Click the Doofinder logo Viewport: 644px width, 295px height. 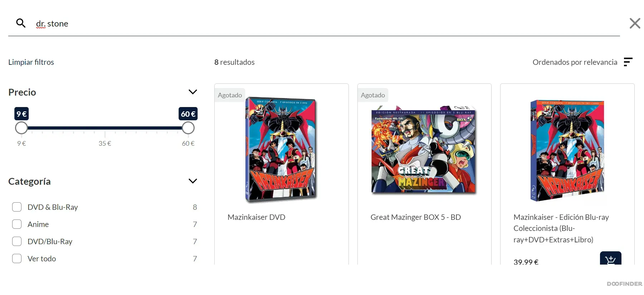[624, 284]
